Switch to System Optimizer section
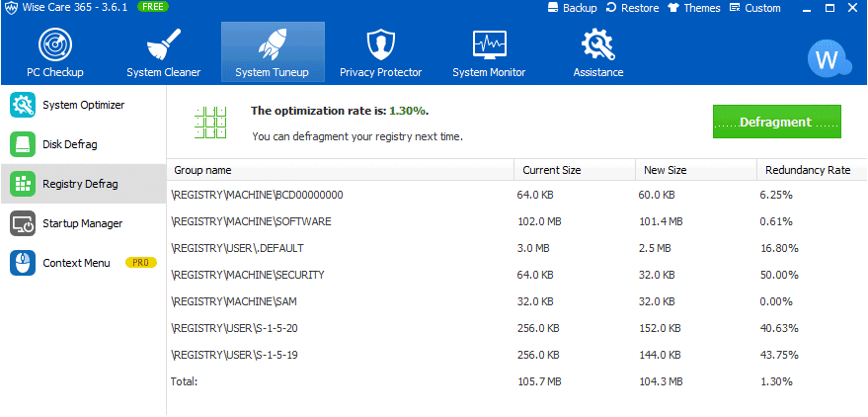This screenshot has height=417, width=868. click(84, 105)
